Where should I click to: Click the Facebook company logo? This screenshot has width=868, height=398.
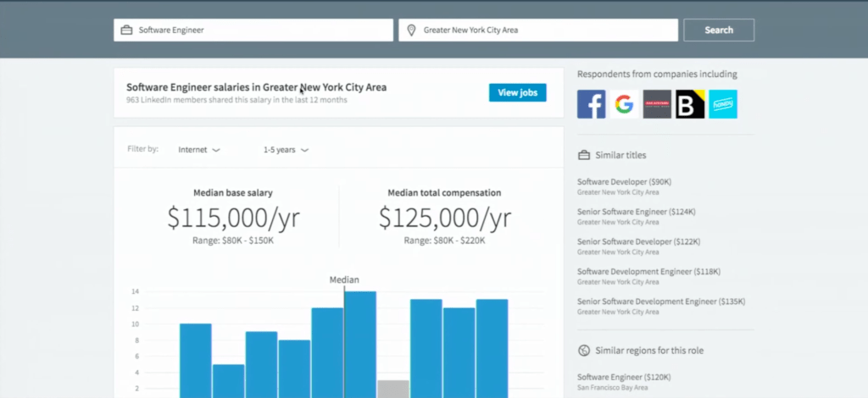pyautogui.click(x=591, y=104)
